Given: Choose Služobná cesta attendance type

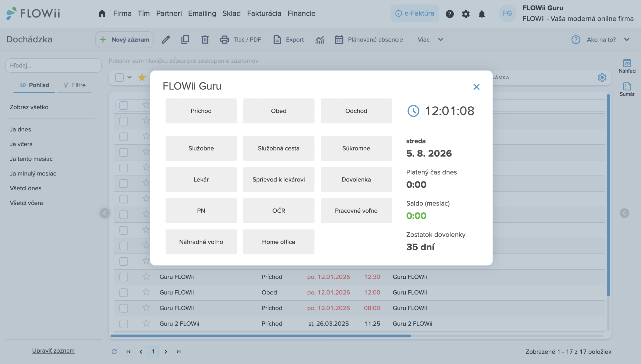Looking at the screenshot, I should (x=279, y=148).
